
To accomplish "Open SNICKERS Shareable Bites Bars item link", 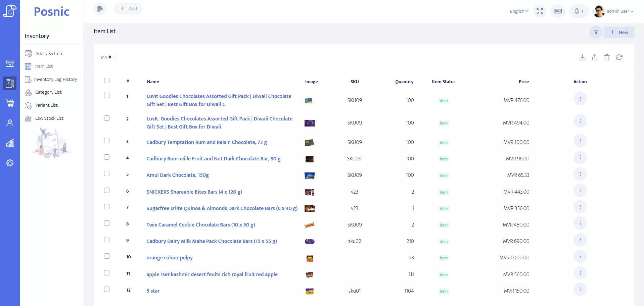I will 194,192.
